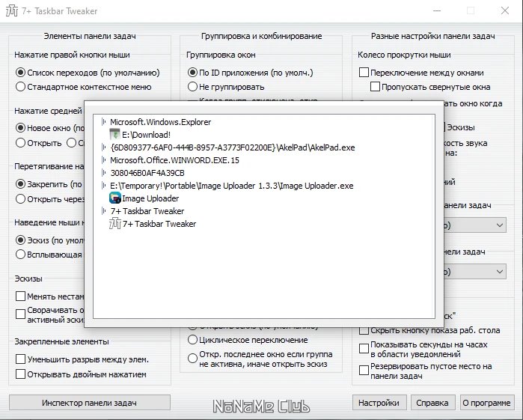This screenshot has height=420, width=523.
Task: Click the 'Справка' help button
Action: click(x=432, y=403)
